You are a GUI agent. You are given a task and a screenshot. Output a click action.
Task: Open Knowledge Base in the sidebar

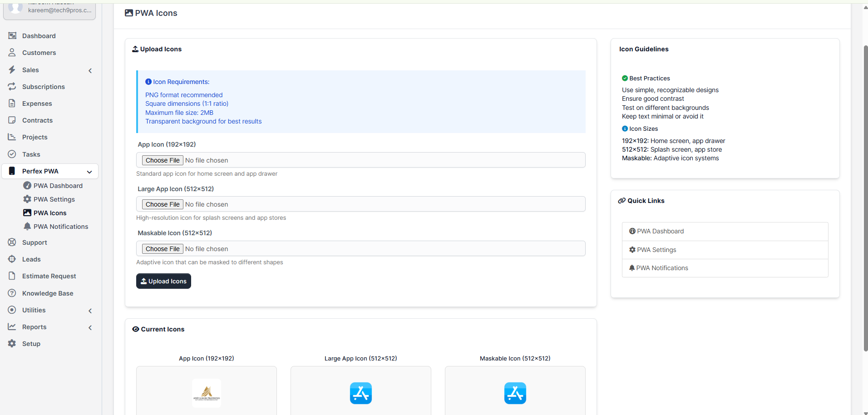tap(50, 293)
